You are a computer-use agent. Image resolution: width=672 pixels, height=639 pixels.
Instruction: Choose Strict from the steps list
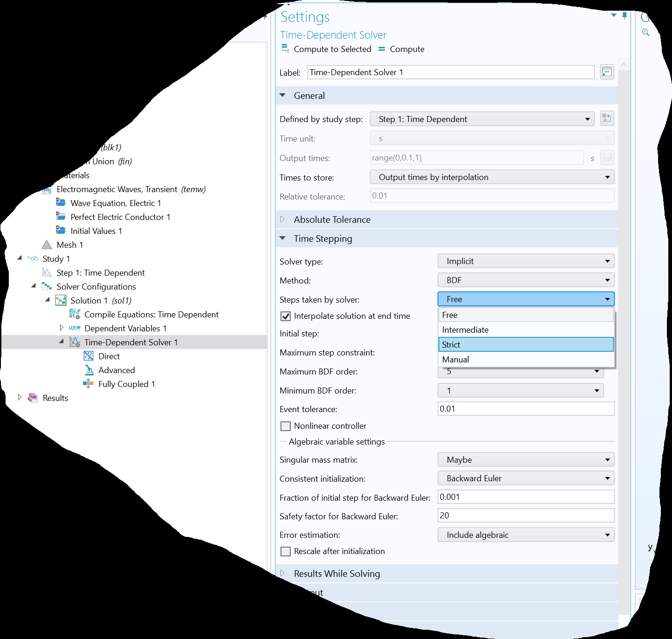(x=526, y=344)
